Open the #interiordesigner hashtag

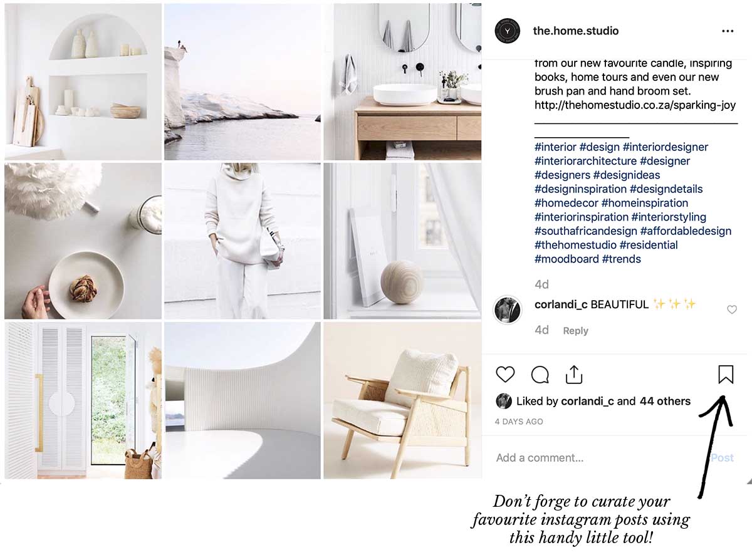(x=666, y=147)
